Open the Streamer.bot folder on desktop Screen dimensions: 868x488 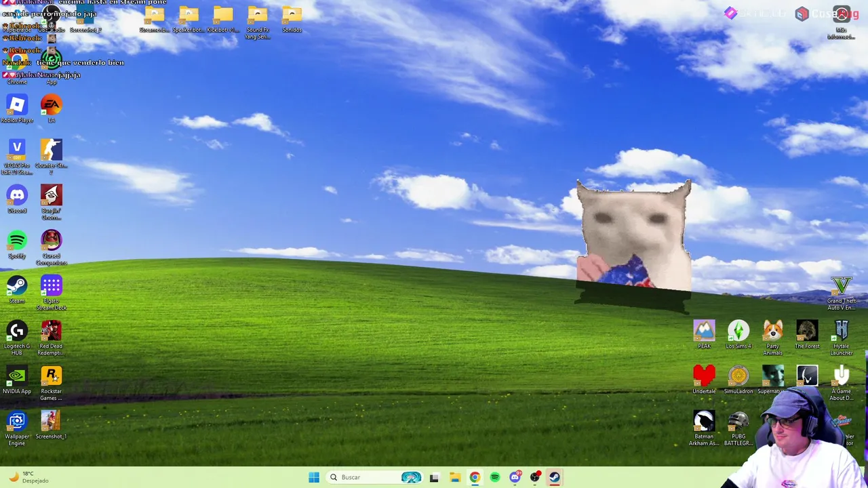(x=154, y=19)
